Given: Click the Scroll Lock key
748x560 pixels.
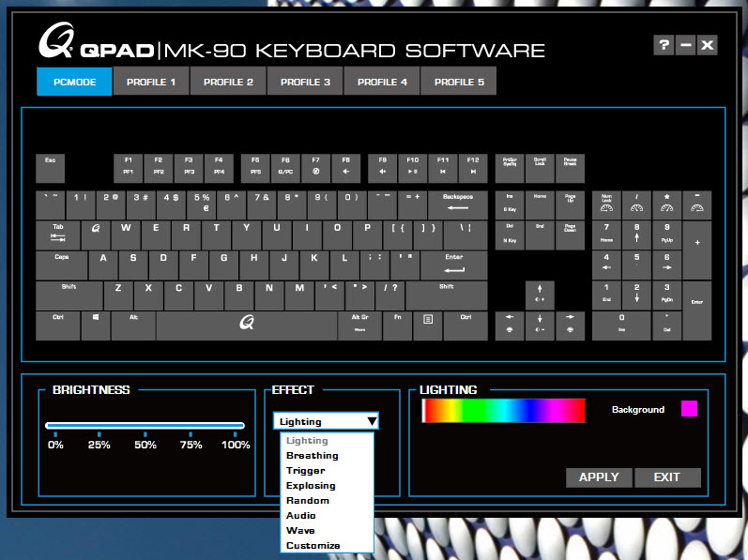Looking at the screenshot, I should pos(540,168).
